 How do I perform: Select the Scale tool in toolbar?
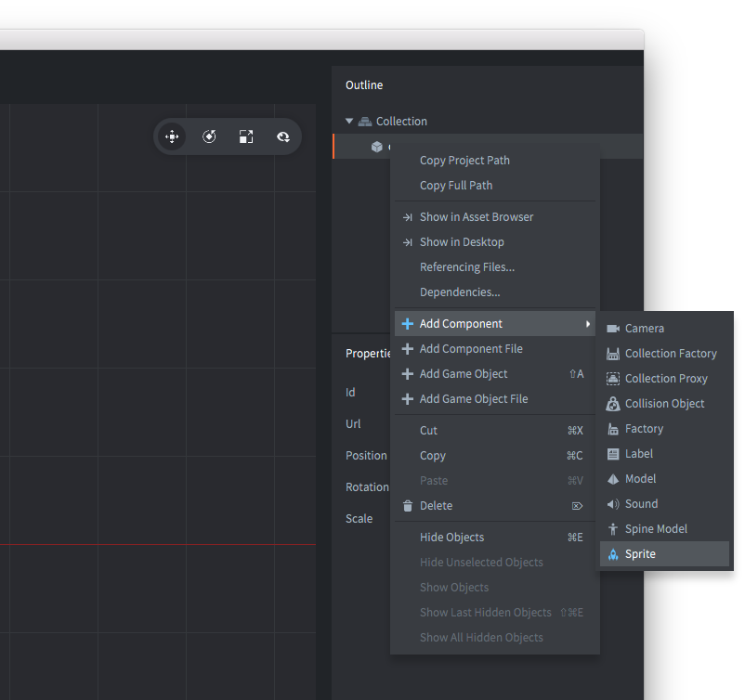246,136
